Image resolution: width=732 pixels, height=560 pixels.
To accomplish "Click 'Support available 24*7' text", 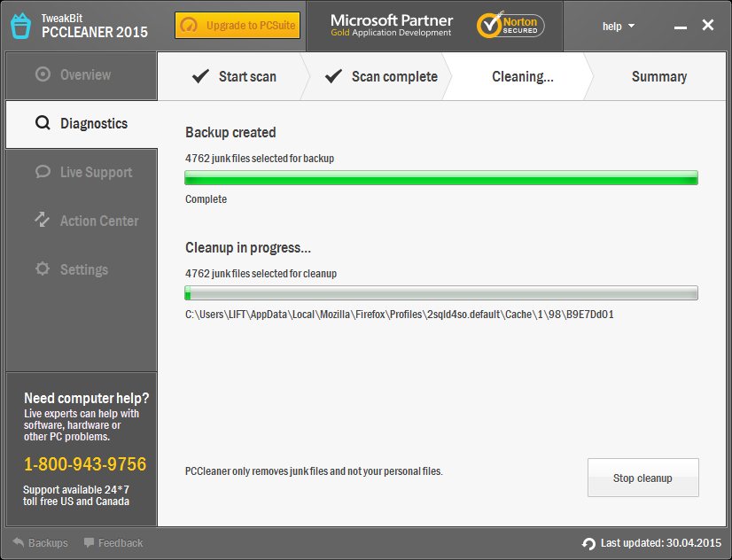I will [76, 489].
